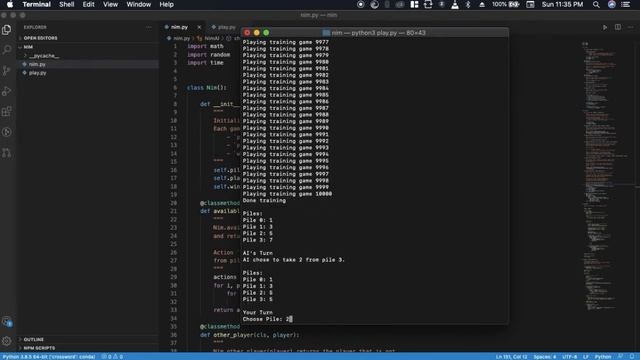Image resolution: width=640 pixels, height=360 pixels.
Task: Click the screen recording indicator in the menu bar
Action: 360,4
